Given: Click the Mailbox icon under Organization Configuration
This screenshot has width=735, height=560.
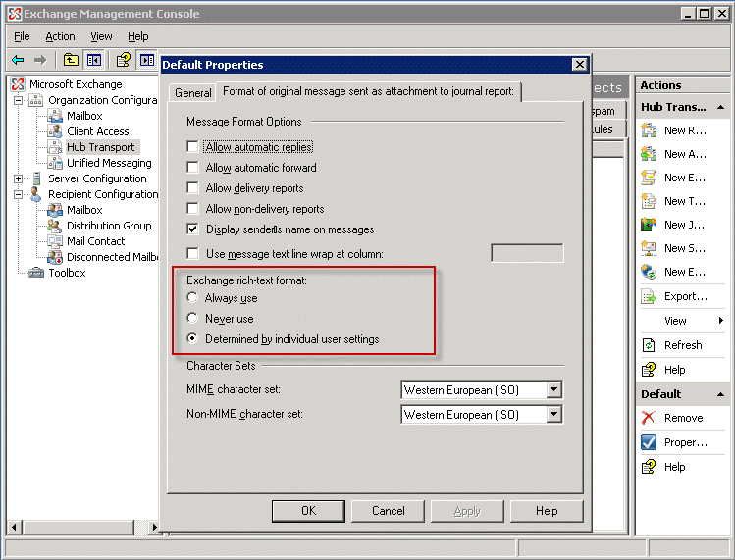Looking at the screenshot, I should coord(54,116).
